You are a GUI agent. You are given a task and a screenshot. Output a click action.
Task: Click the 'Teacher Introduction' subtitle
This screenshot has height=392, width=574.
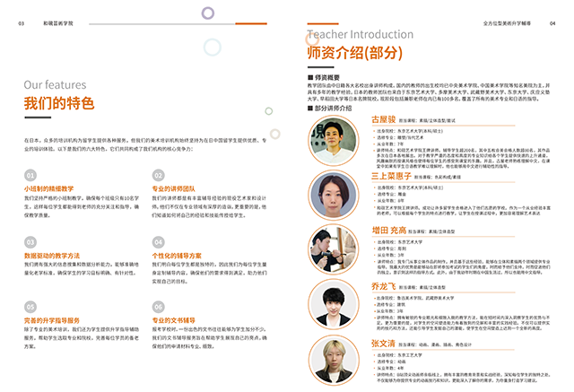(361, 34)
